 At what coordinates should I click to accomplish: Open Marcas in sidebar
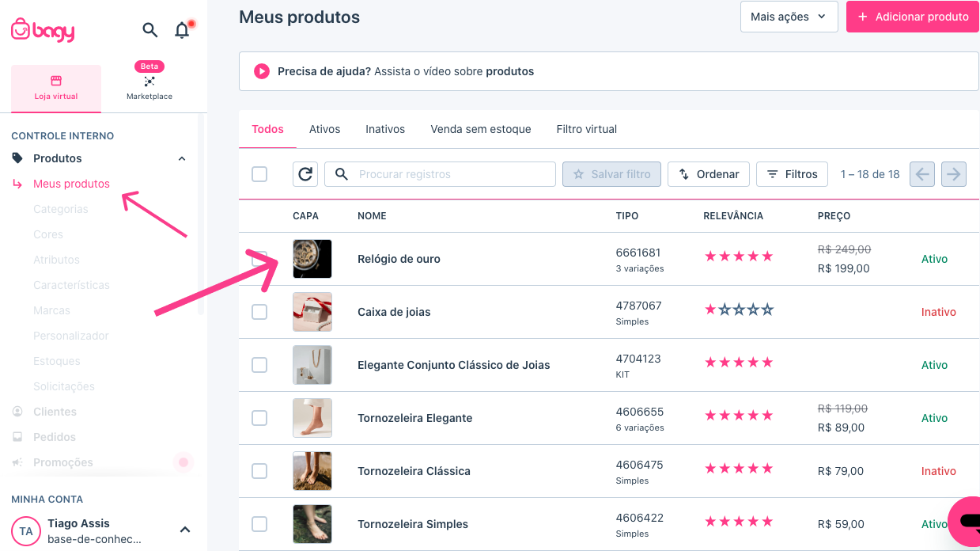[x=51, y=310]
